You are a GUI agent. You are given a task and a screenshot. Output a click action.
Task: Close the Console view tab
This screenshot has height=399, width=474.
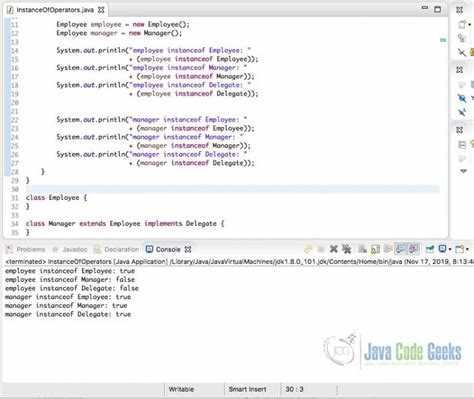click(x=188, y=249)
